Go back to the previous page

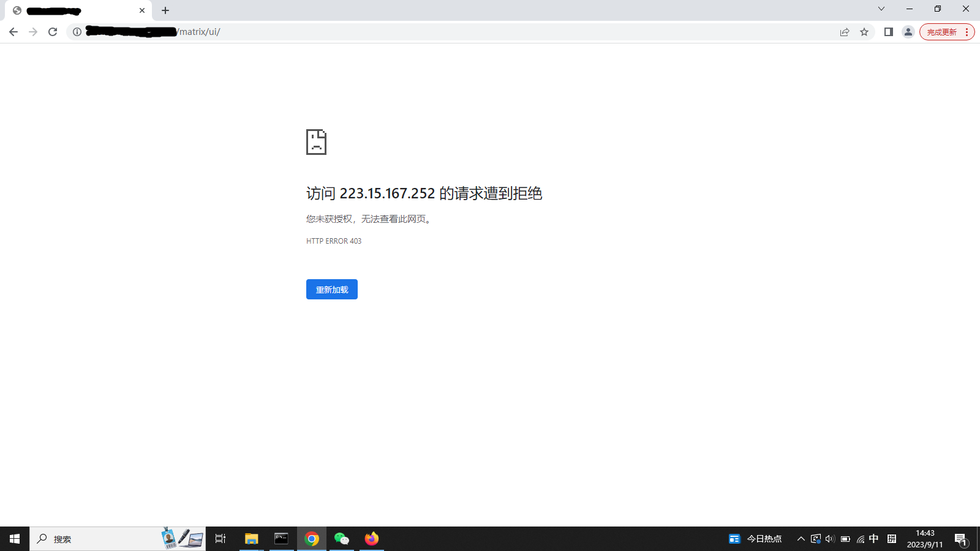pos(13,32)
